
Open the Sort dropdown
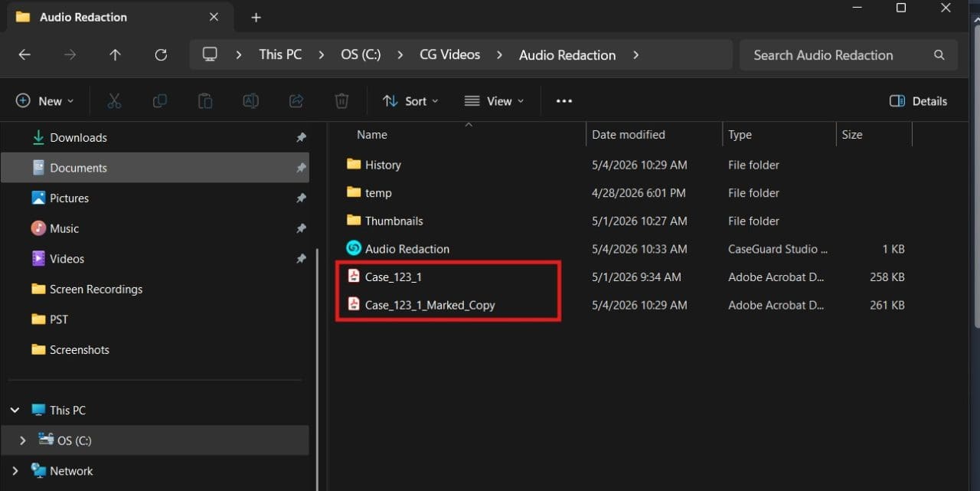pos(411,101)
